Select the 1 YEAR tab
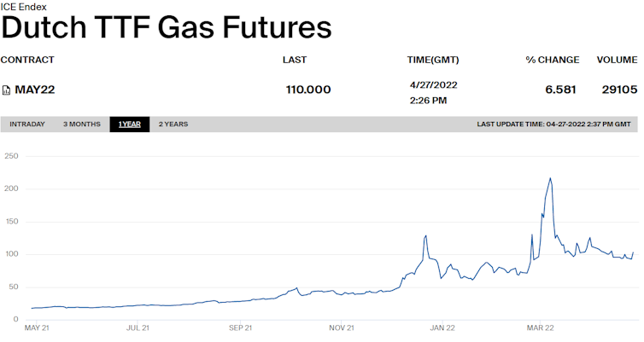The image size is (644, 342). (130, 125)
